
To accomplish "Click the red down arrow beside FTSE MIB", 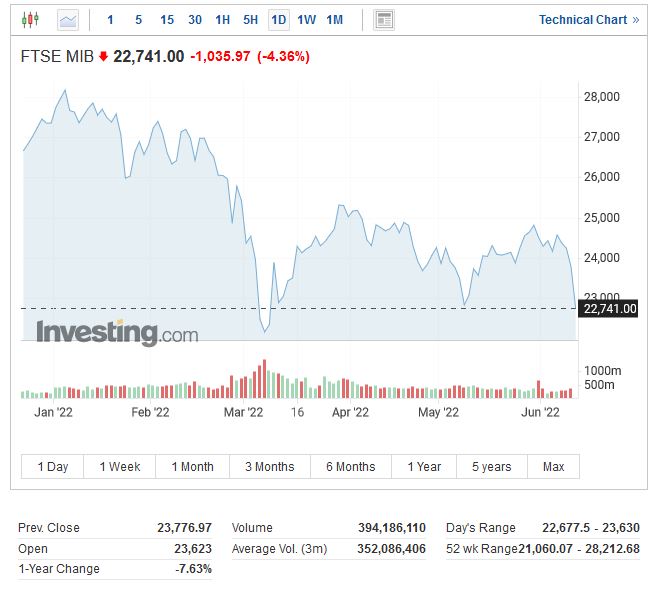I will point(103,57).
